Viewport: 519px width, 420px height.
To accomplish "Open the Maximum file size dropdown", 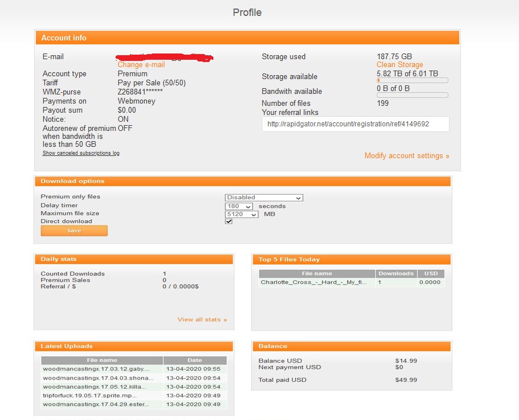I will tap(241, 214).
